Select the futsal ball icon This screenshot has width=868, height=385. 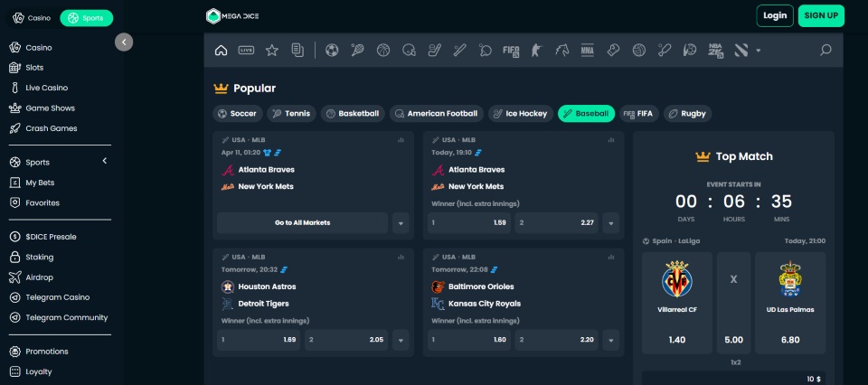pyautogui.click(x=690, y=51)
